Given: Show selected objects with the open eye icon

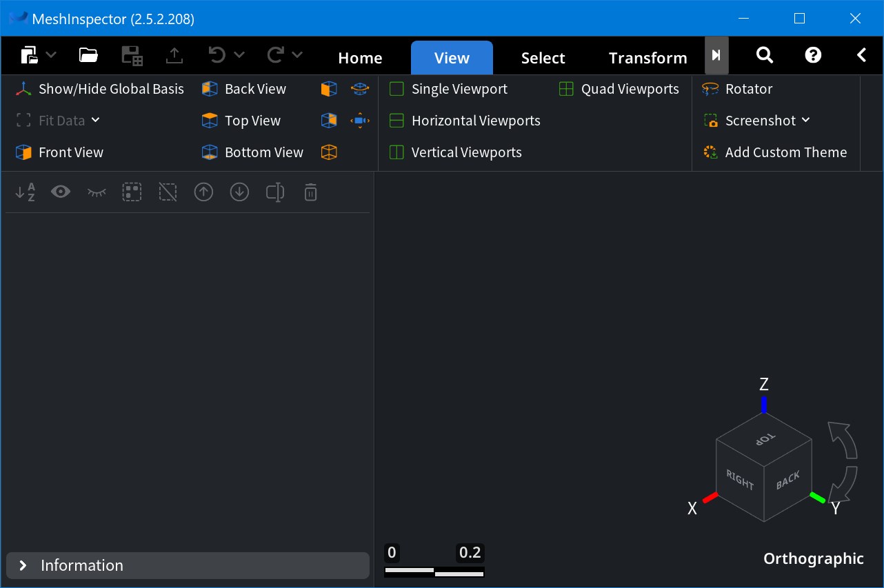Looking at the screenshot, I should click(x=61, y=192).
